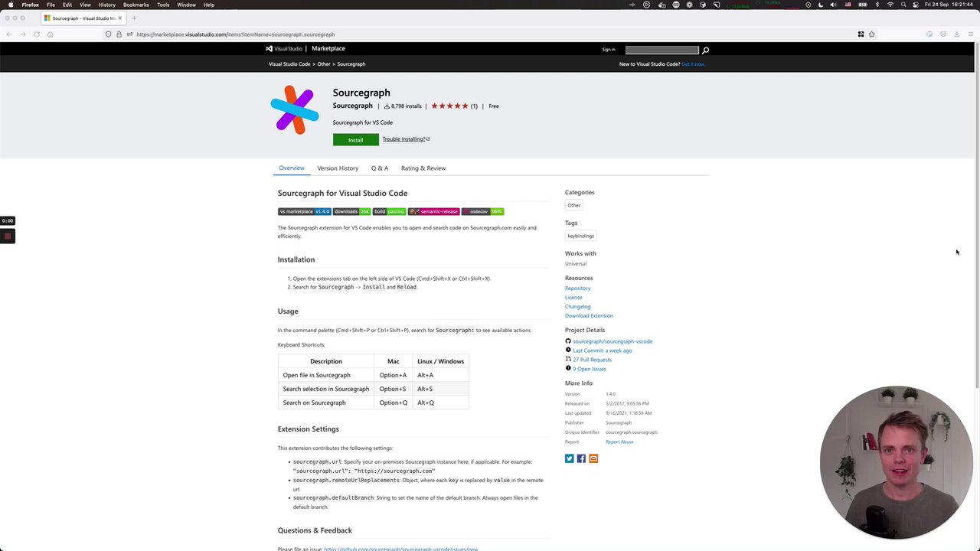Click the Wi-Fi icon in menu bar
The image size is (980, 551).
890,5
